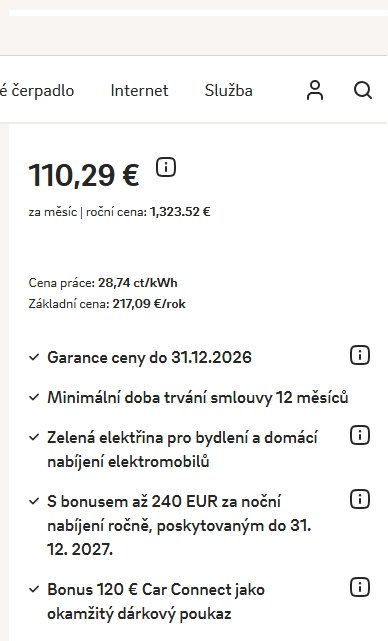The width and height of the screenshot is (388, 641).
Task: Open search with the magnifier icon
Action: (x=363, y=90)
